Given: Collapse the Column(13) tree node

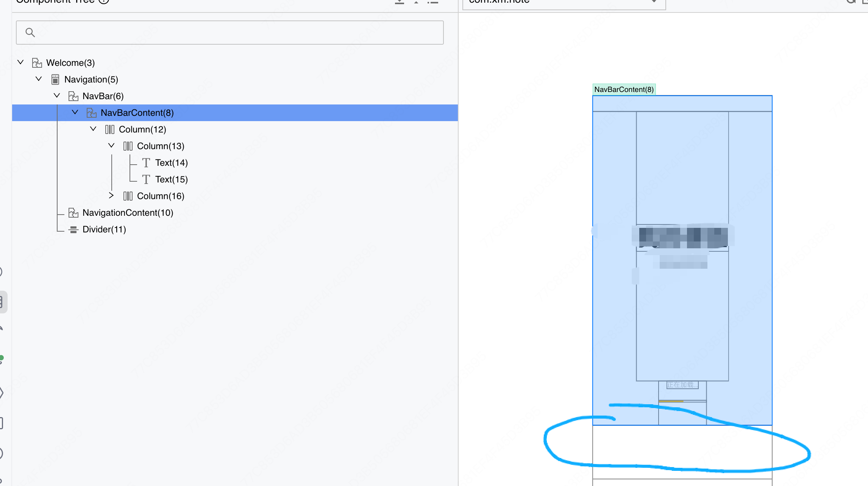Looking at the screenshot, I should pos(111,145).
